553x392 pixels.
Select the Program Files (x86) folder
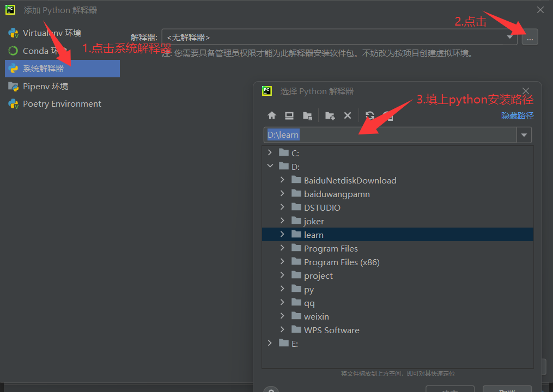click(x=398, y=262)
